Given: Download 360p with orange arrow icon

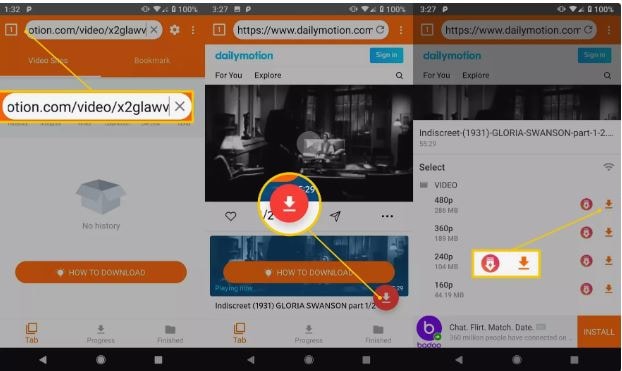Looking at the screenshot, I should (608, 232).
